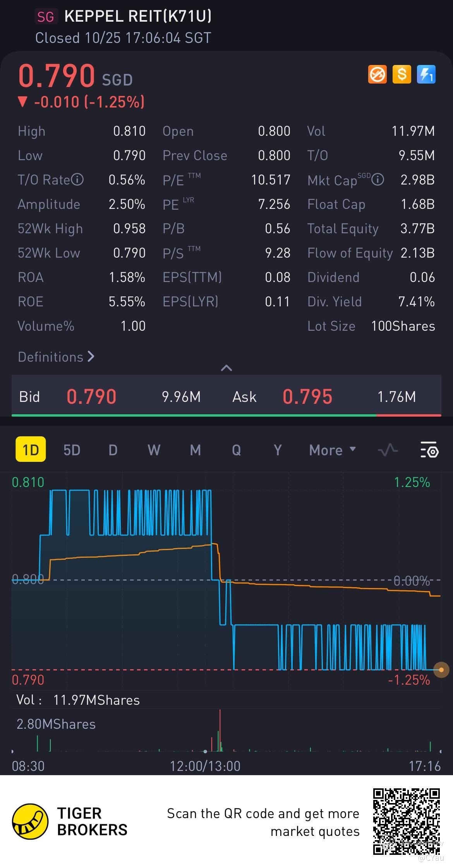Switch chart to Y yearly view

click(277, 450)
